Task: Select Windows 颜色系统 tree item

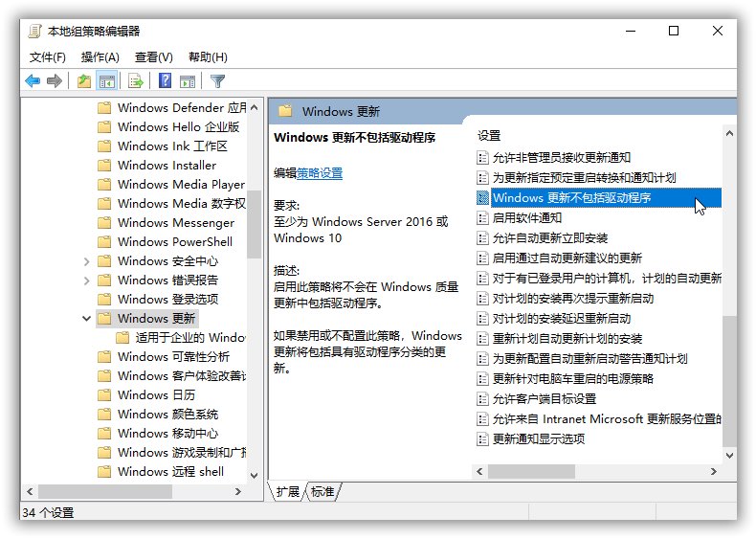Action: [x=167, y=414]
